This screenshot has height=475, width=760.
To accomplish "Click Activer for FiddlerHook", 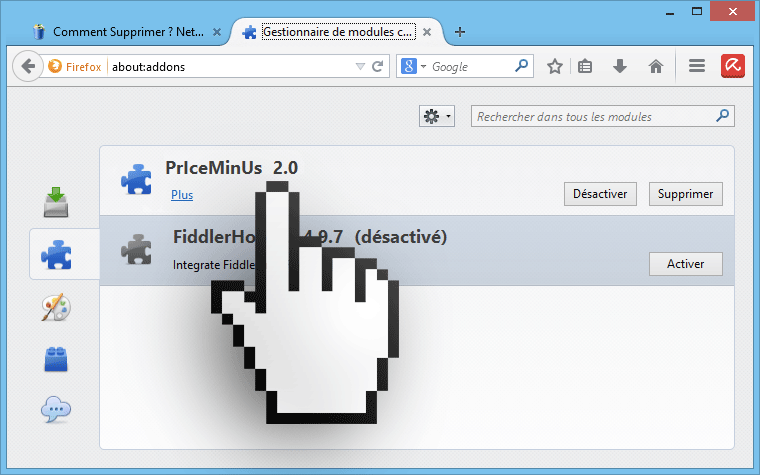I will point(685,264).
